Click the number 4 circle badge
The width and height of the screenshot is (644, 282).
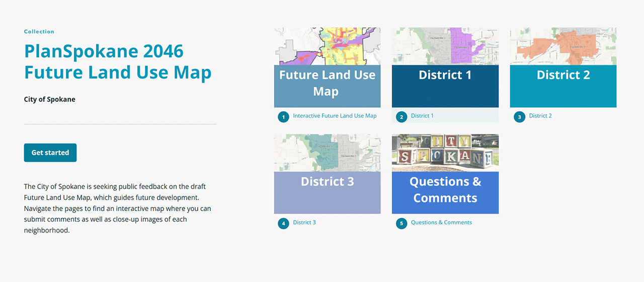point(283,223)
